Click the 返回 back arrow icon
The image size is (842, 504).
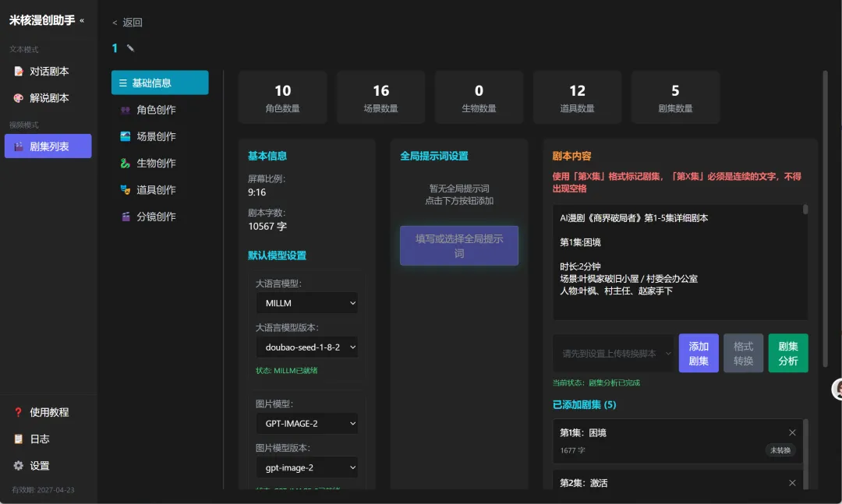pos(115,23)
